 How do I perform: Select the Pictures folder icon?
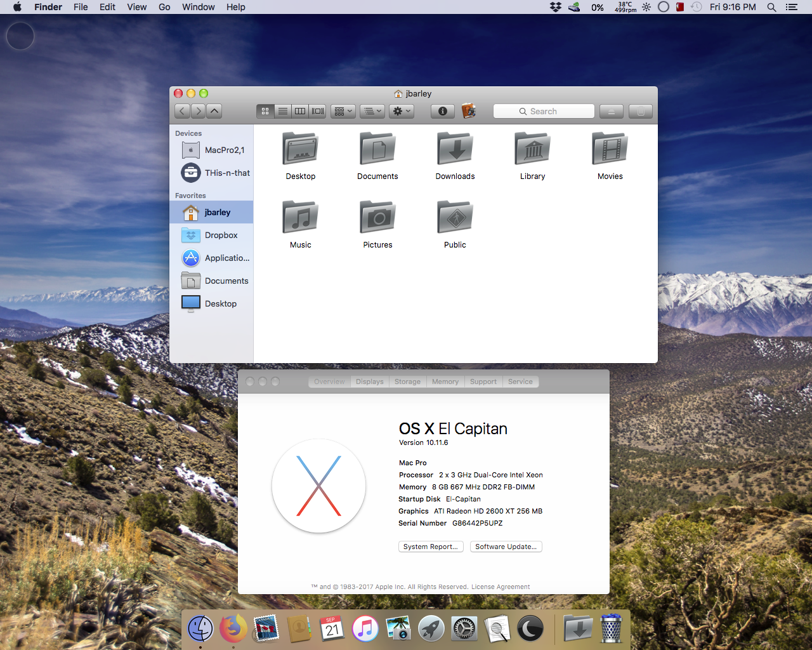(x=378, y=218)
